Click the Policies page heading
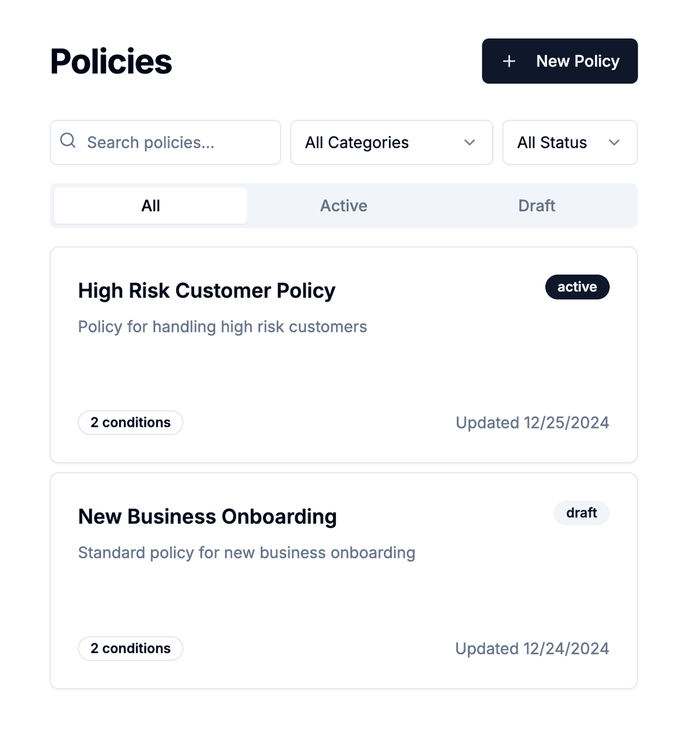 pyautogui.click(x=111, y=61)
